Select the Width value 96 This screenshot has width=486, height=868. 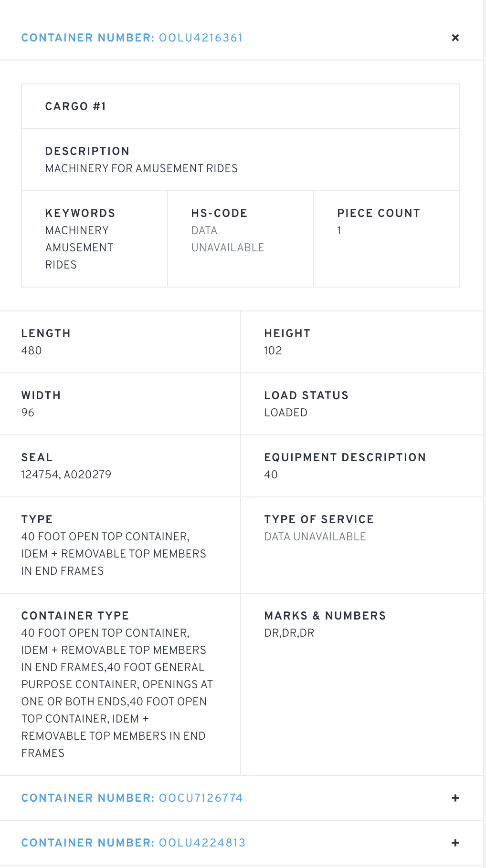pyautogui.click(x=28, y=413)
